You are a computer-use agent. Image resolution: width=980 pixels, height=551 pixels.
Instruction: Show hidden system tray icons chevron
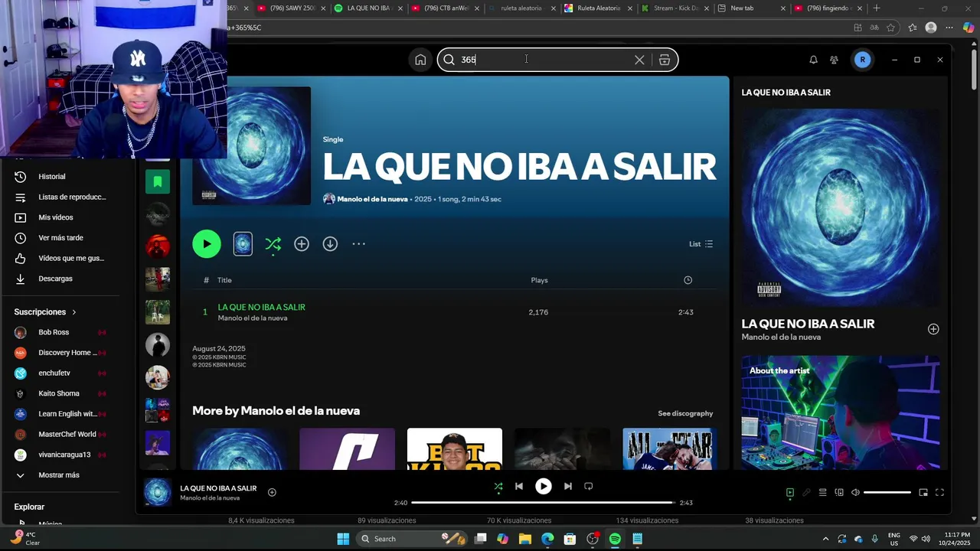tap(825, 539)
